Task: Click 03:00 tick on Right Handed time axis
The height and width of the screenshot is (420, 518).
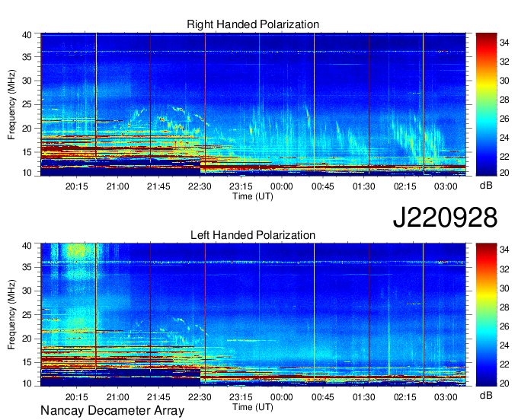Action: pos(446,186)
